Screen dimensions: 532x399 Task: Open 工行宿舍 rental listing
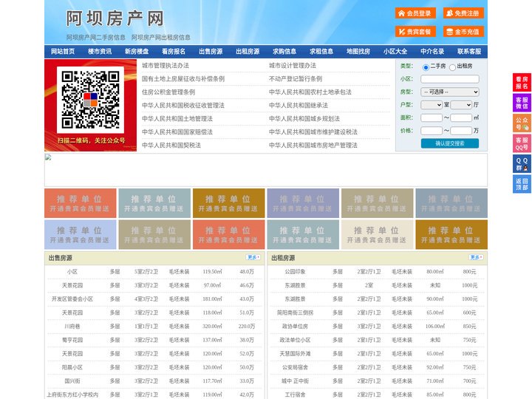point(295,395)
